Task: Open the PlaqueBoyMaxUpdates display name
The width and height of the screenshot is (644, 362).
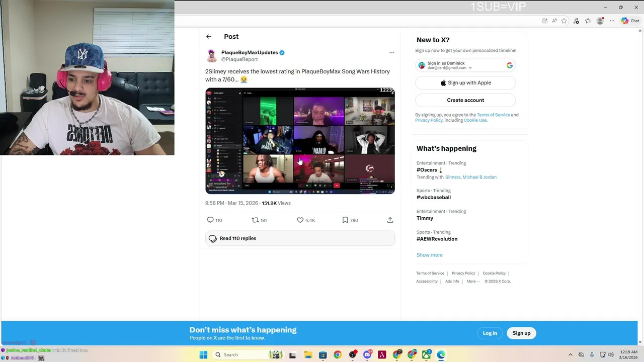Action: point(250,52)
